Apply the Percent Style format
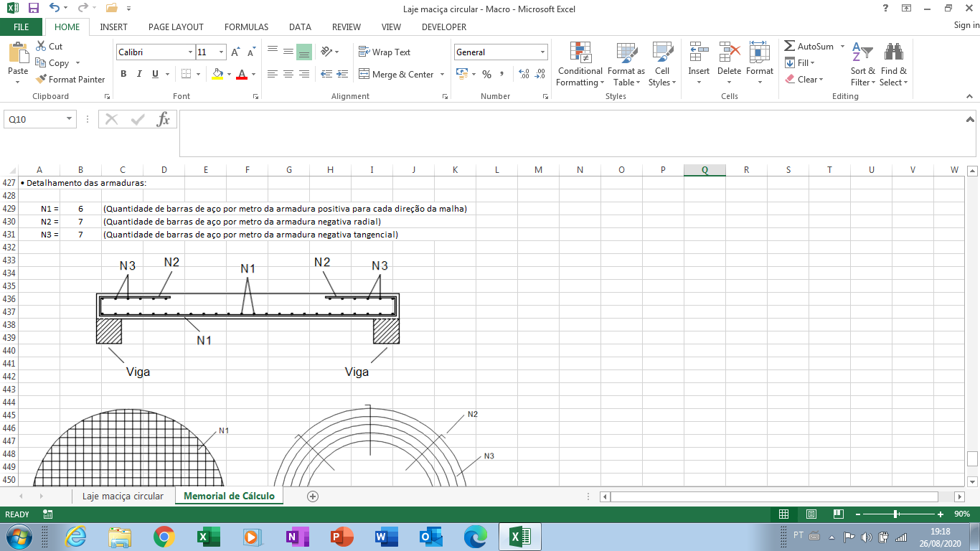The width and height of the screenshot is (980, 551). (x=486, y=74)
